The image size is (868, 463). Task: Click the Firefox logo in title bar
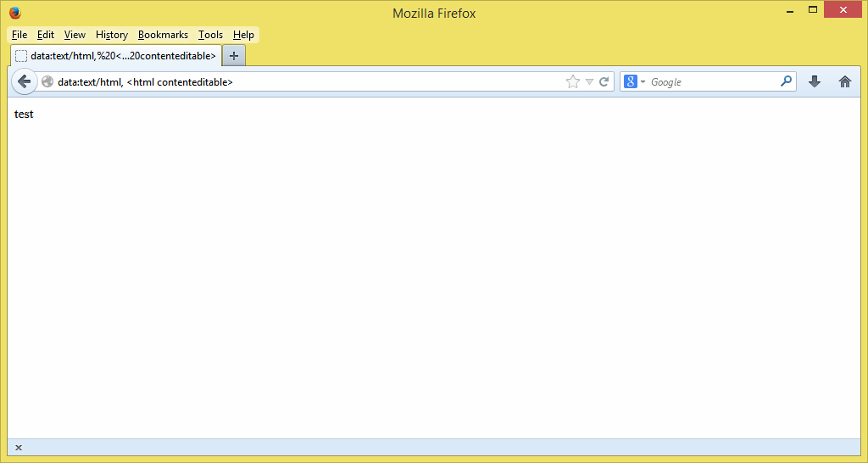tap(15, 12)
